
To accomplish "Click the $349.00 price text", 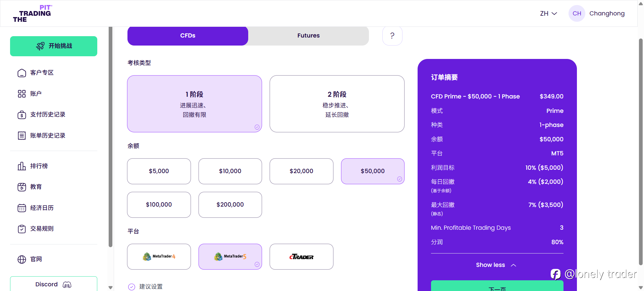I will 551,96.
